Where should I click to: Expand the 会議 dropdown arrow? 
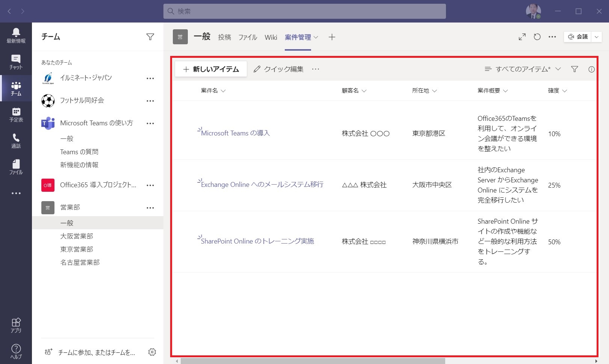click(597, 37)
